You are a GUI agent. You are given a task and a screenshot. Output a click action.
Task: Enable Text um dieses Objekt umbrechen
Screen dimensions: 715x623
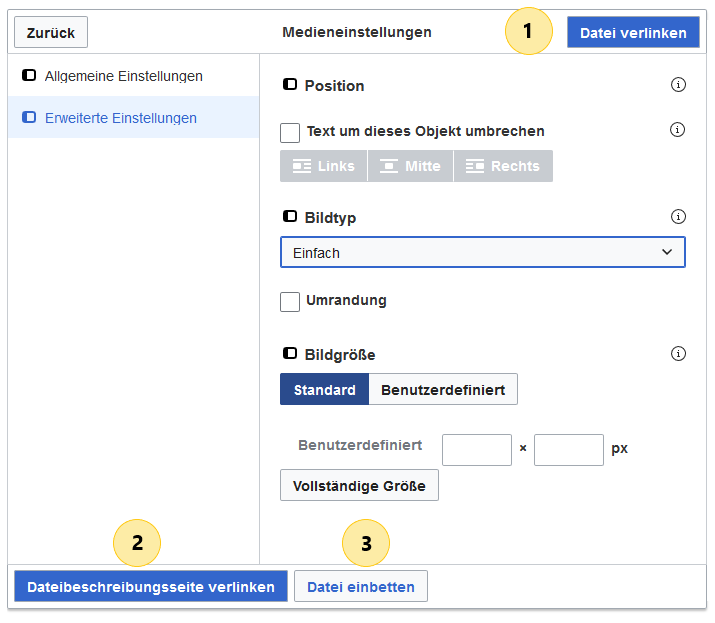(x=290, y=133)
